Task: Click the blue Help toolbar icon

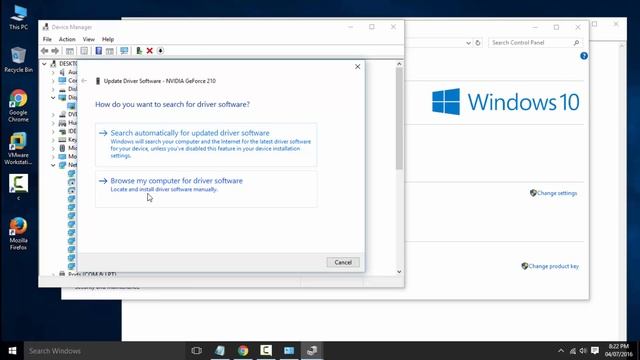Action: pos(98,51)
